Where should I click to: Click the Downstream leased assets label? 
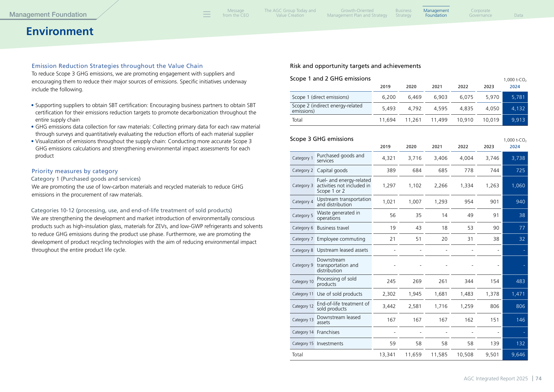(339, 320)
